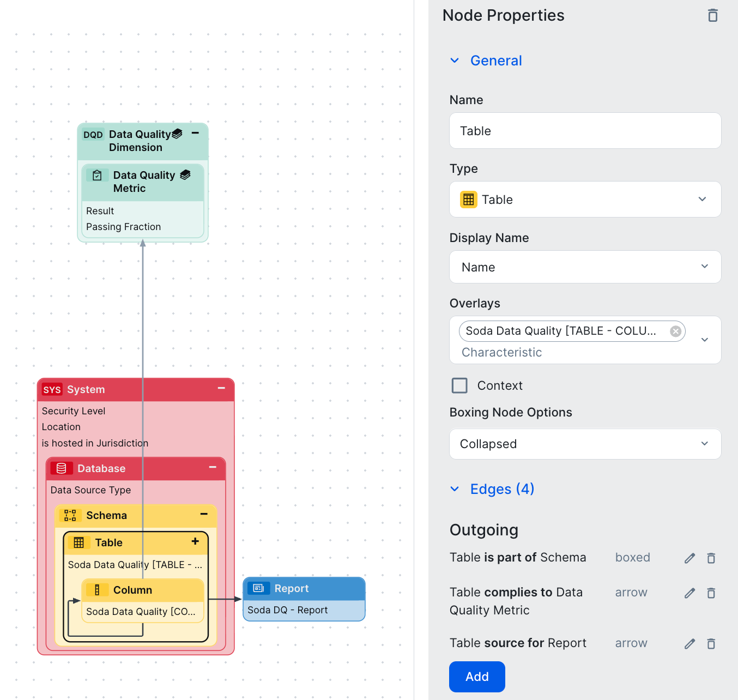The width and height of the screenshot is (738, 700).
Task: Delete node using the top trash icon
Action: pyautogui.click(x=712, y=15)
